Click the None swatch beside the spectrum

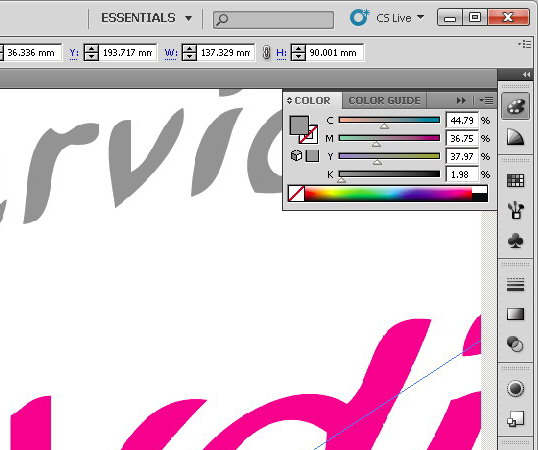pyautogui.click(x=296, y=194)
